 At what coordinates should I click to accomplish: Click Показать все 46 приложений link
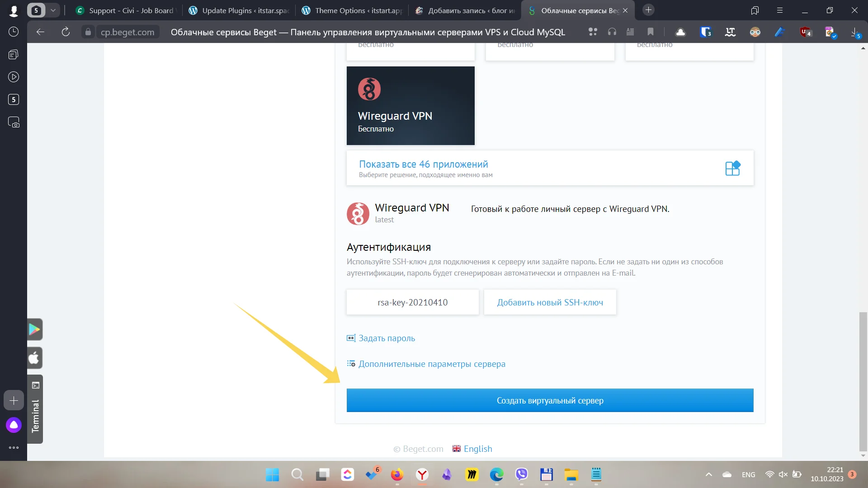(x=424, y=164)
